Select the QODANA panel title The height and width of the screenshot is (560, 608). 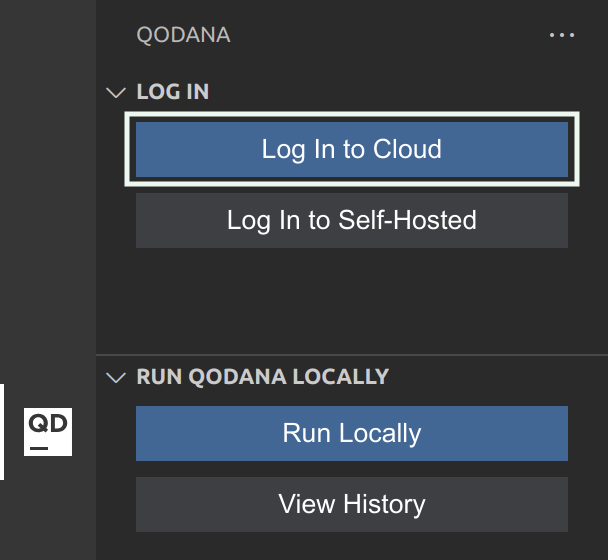pos(183,35)
